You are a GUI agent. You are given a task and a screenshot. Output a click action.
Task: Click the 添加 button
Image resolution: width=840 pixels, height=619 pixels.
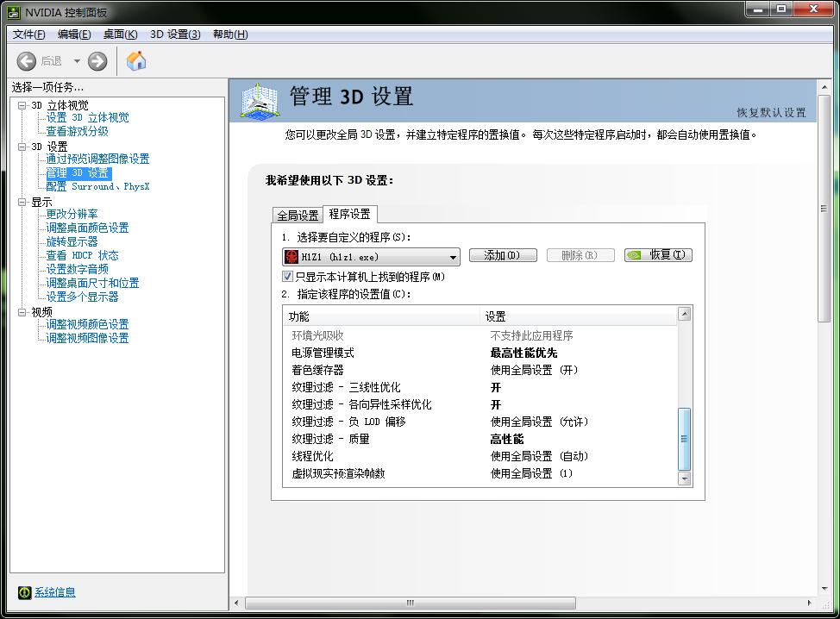click(503, 256)
